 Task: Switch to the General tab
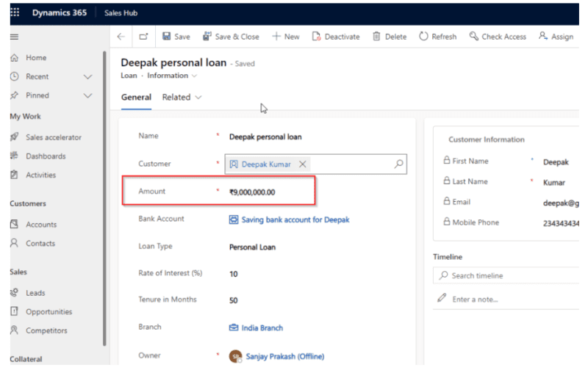(136, 97)
